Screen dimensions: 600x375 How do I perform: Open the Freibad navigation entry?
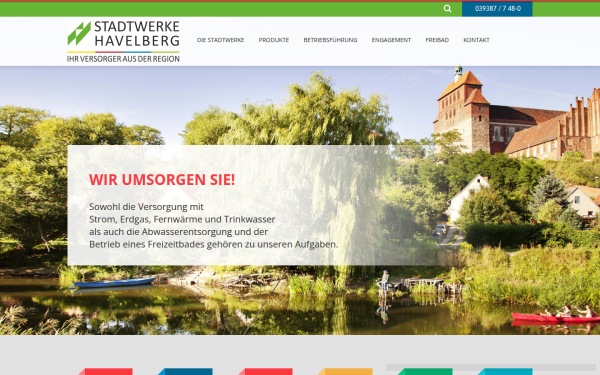tap(437, 40)
